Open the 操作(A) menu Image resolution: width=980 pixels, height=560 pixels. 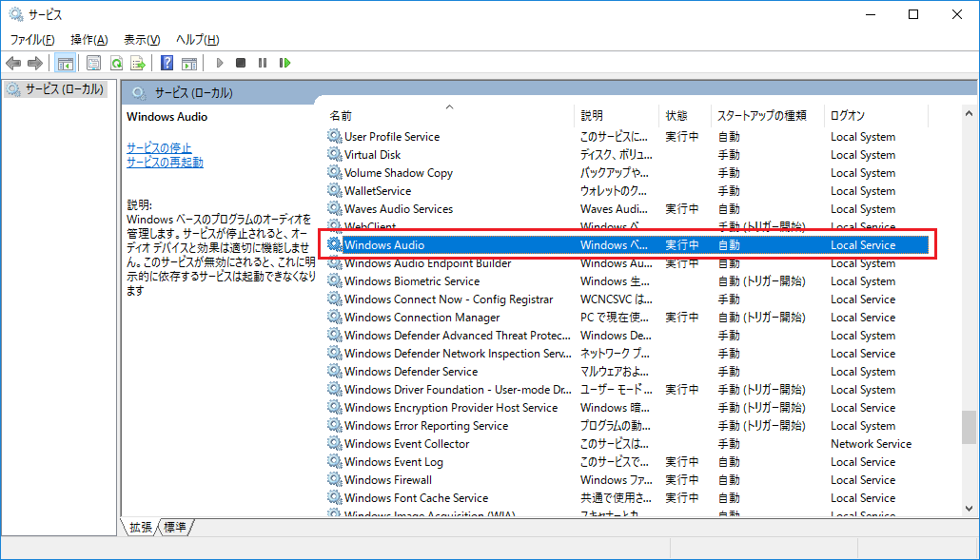88,40
